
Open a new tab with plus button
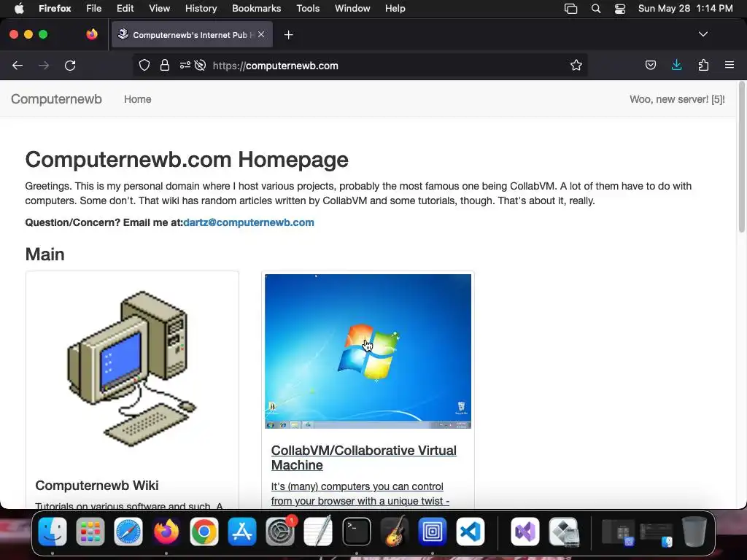(x=288, y=35)
